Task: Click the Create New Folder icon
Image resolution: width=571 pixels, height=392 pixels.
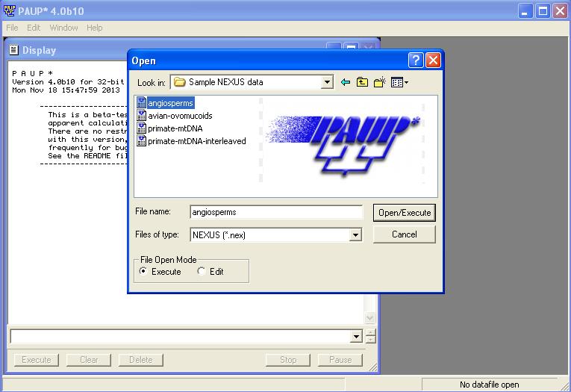Action: coord(381,82)
